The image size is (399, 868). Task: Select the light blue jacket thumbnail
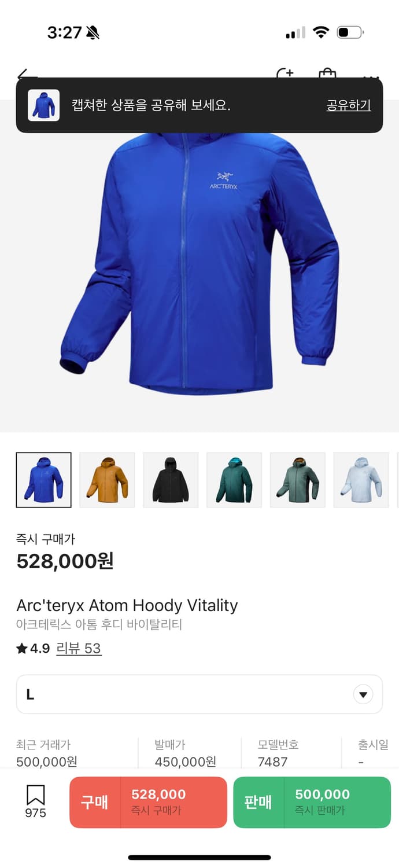(361, 480)
